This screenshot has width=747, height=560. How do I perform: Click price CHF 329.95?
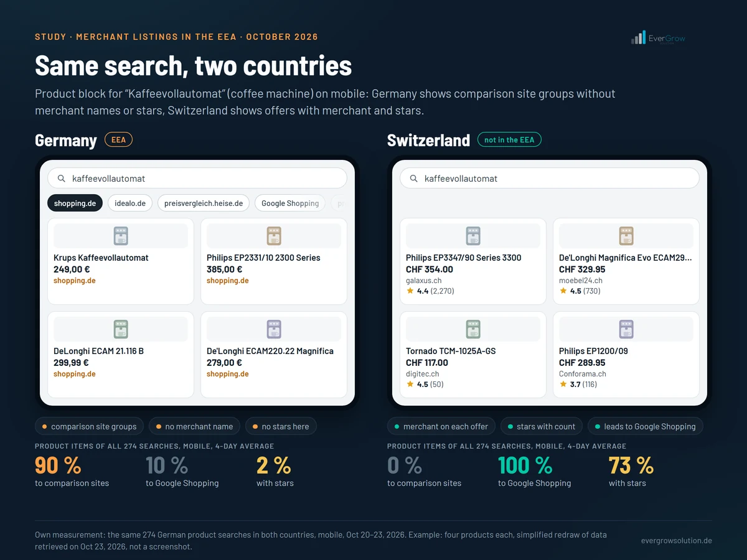pos(582,269)
